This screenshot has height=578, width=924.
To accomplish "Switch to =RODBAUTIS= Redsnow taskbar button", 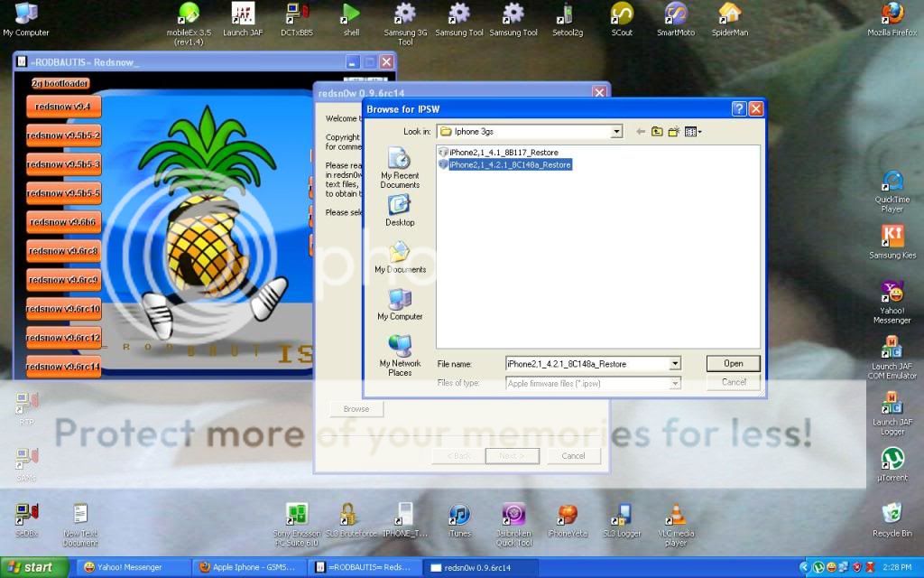I will coord(364,567).
